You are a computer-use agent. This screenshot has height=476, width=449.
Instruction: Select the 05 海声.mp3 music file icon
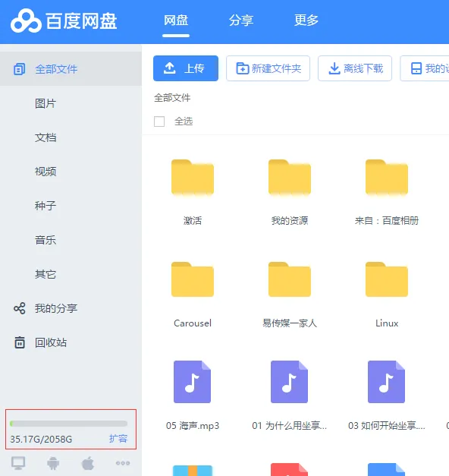tap(193, 382)
